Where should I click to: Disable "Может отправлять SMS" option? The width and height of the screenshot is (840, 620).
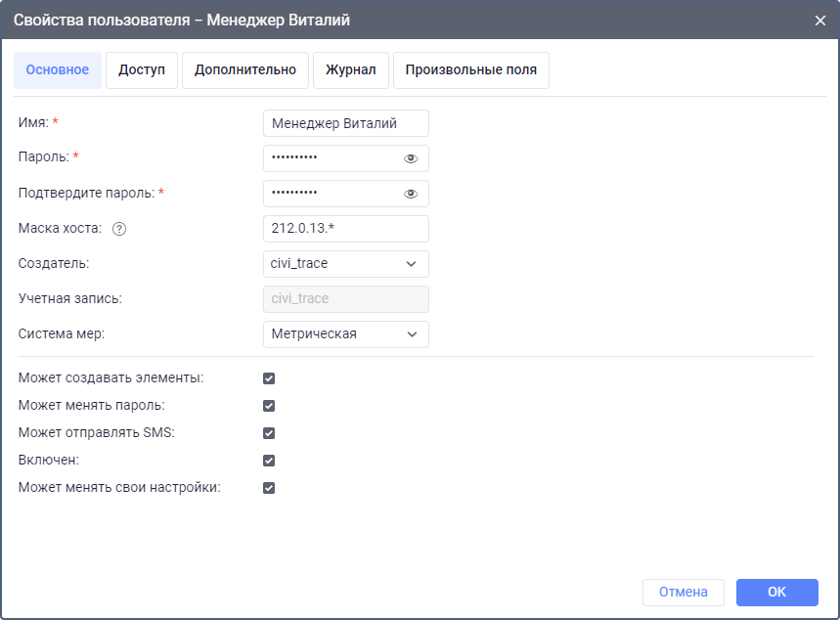click(269, 433)
